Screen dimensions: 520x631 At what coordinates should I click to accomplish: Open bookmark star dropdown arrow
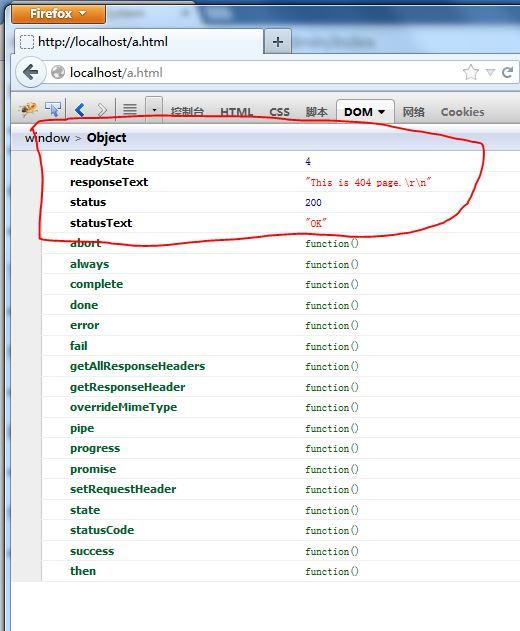click(490, 72)
